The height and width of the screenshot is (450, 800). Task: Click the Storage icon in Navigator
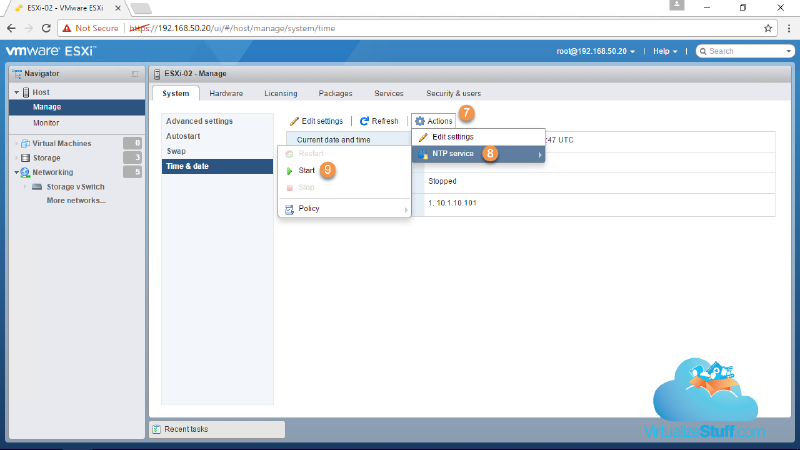[x=26, y=158]
